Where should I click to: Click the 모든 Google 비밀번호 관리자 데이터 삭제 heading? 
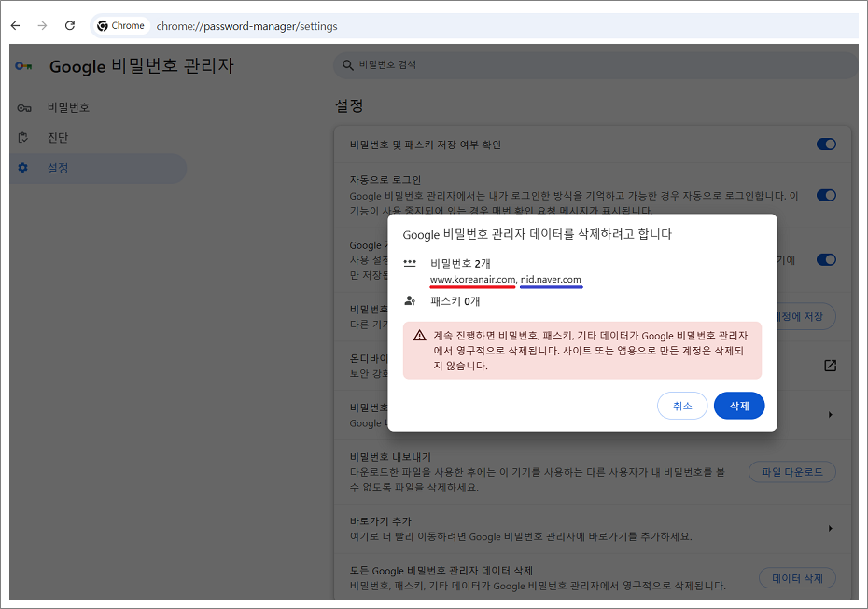[441, 570]
